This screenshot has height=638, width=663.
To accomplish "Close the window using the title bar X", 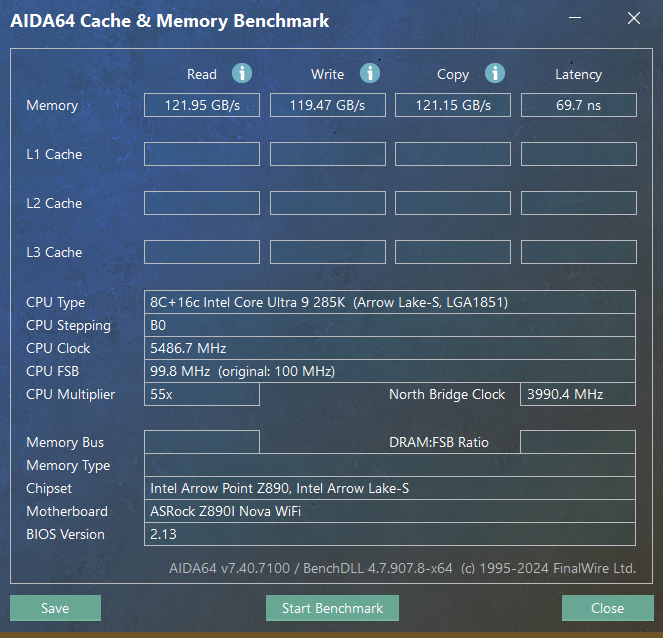I will [x=633, y=18].
